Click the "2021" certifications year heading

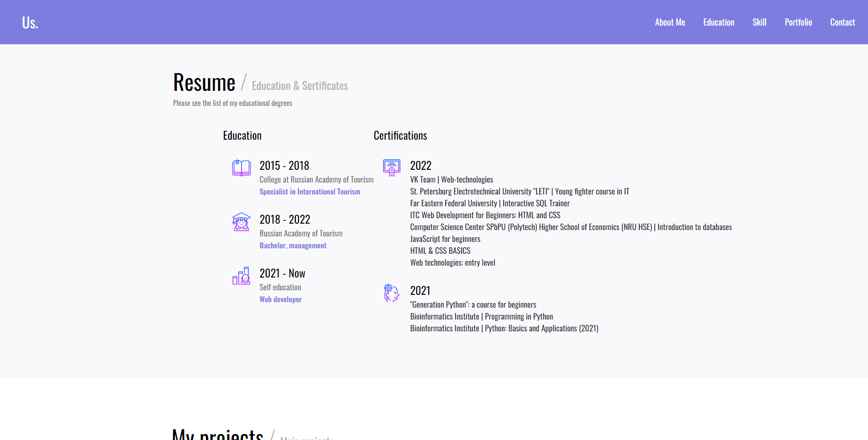[420, 291]
